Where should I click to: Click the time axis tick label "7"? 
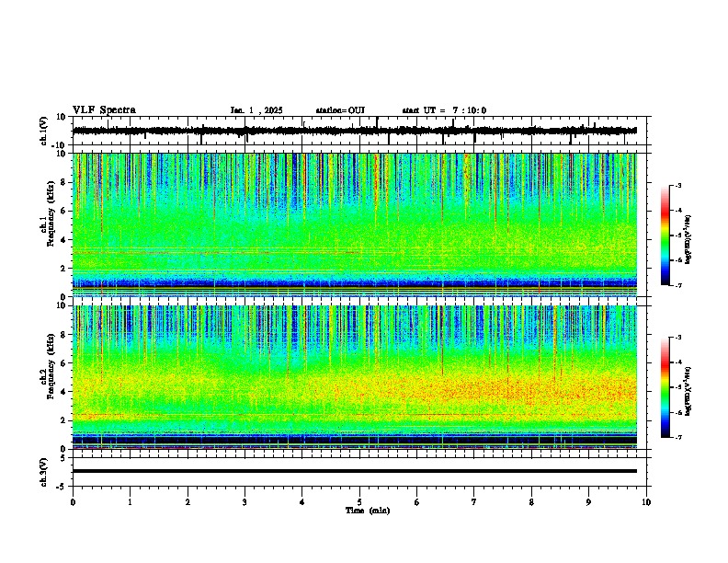coord(474,502)
